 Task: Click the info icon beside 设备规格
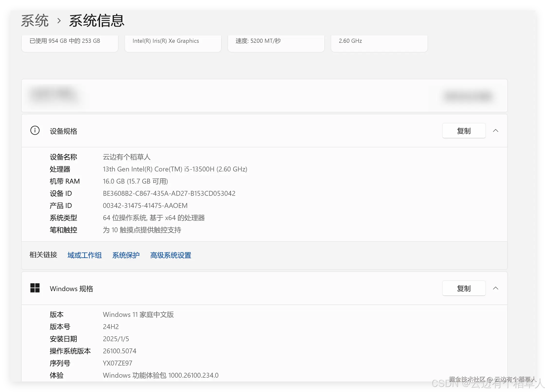[35, 131]
